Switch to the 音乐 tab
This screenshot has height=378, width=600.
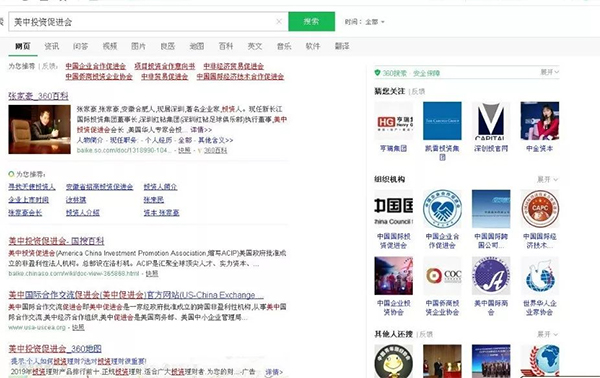[x=284, y=46]
